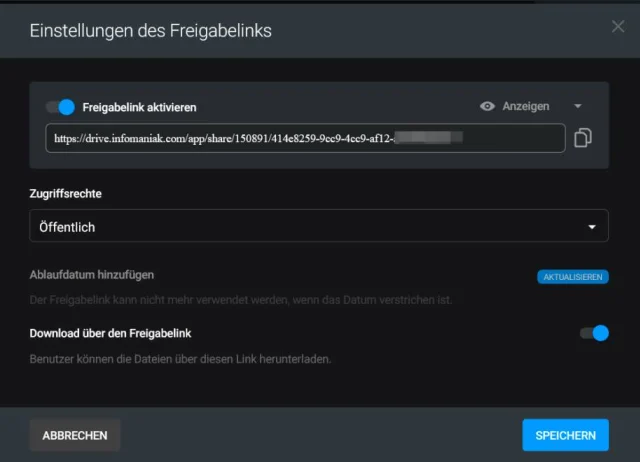The width and height of the screenshot is (640, 462).
Task: Turn off the Download über den Freigabelink switch
Action: (x=594, y=333)
